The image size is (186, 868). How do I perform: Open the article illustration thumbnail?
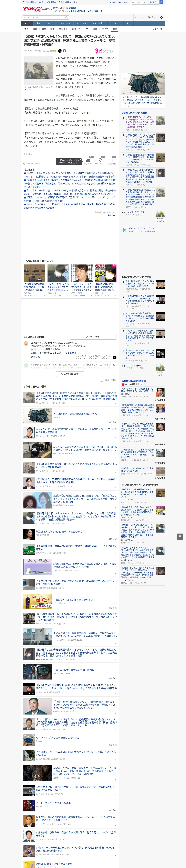point(39,70)
